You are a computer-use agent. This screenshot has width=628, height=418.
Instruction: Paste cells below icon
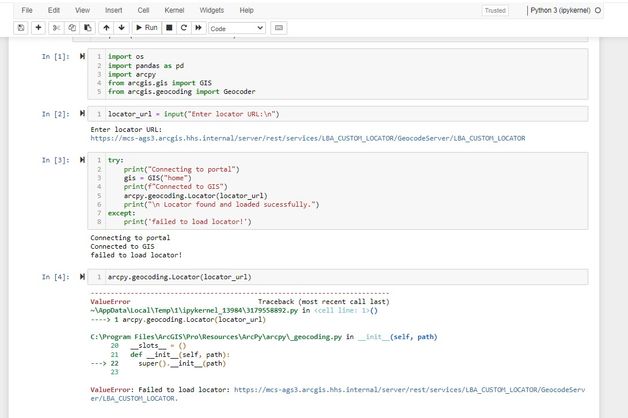coord(87,27)
